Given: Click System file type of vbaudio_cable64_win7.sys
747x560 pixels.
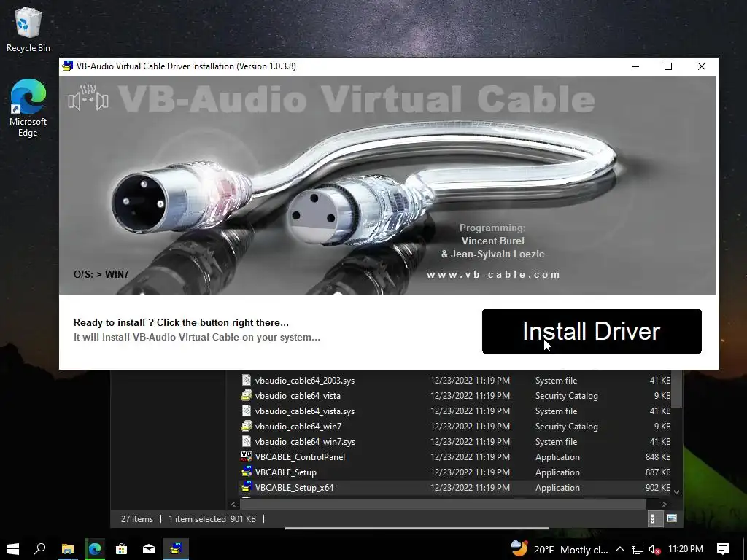Looking at the screenshot, I should click(556, 442).
